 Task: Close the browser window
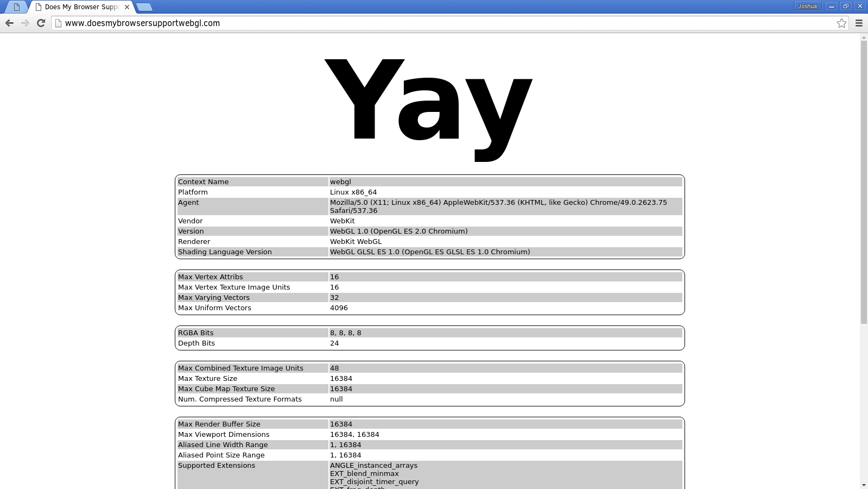[x=859, y=6]
